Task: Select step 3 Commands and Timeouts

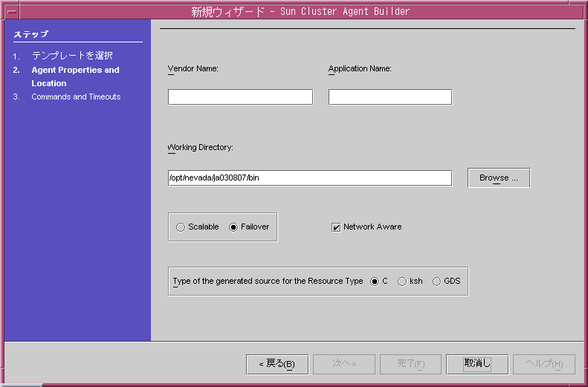Action: 76,97
